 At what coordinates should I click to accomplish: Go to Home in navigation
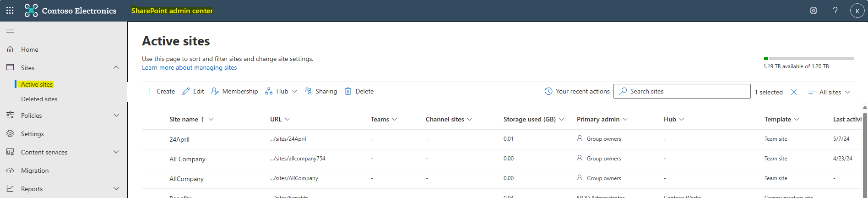click(29, 49)
